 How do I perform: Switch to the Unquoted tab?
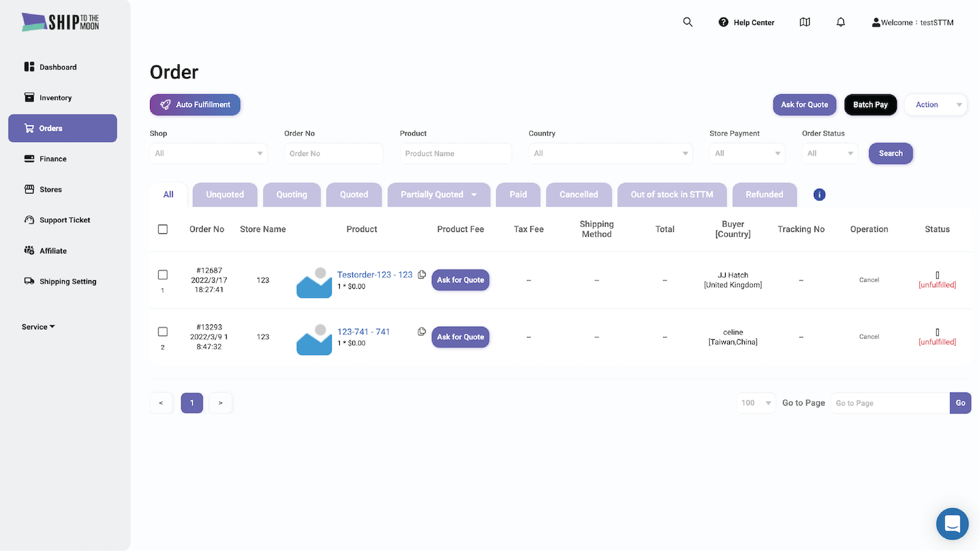(x=225, y=195)
